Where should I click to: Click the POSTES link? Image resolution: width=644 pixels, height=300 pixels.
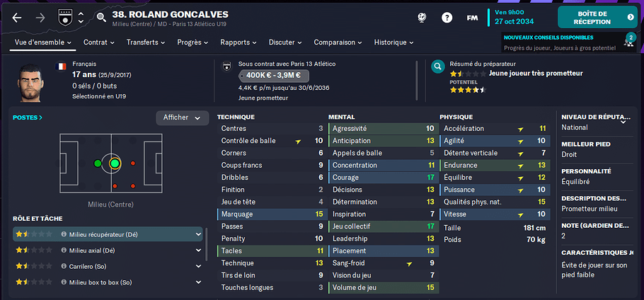[28, 117]
